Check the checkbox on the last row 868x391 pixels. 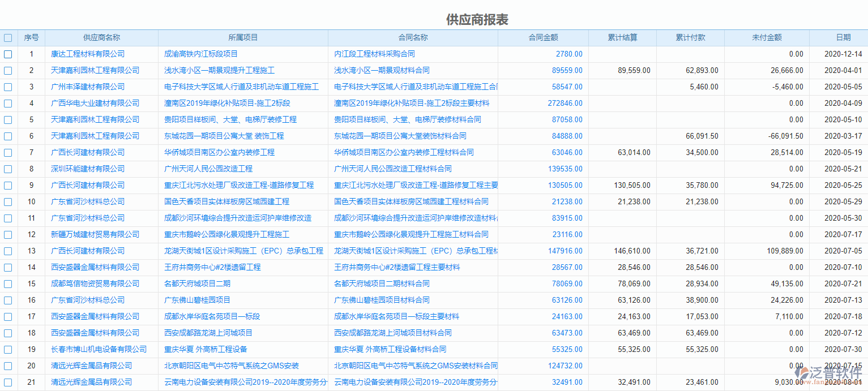click(8, 382)
